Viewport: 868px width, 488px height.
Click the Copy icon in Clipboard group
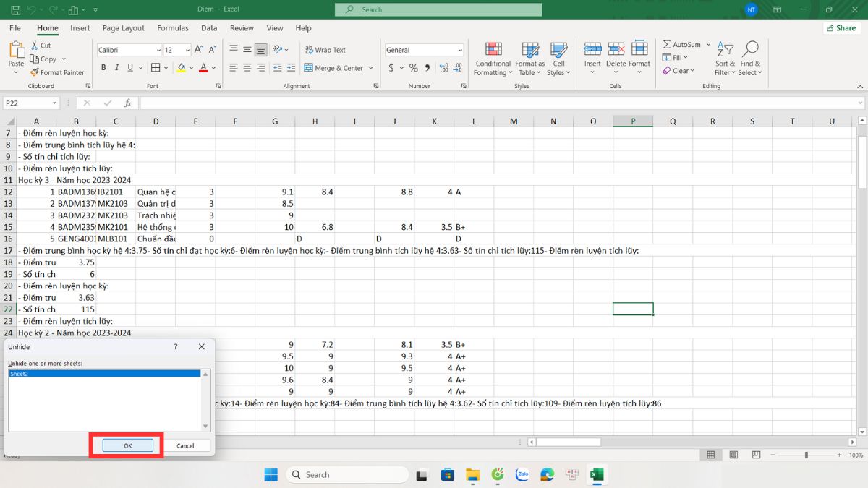[x=35, y=59]
